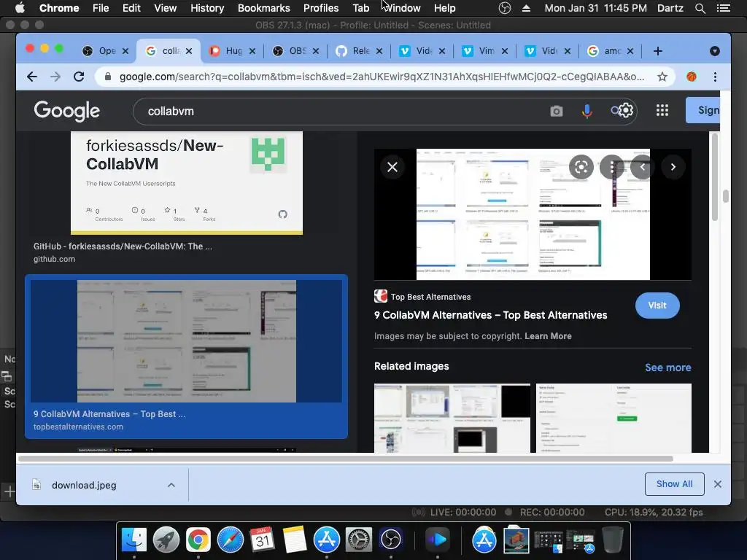
Task: Open System Preferences from the Dock
Action: click(x=358, y=540)
